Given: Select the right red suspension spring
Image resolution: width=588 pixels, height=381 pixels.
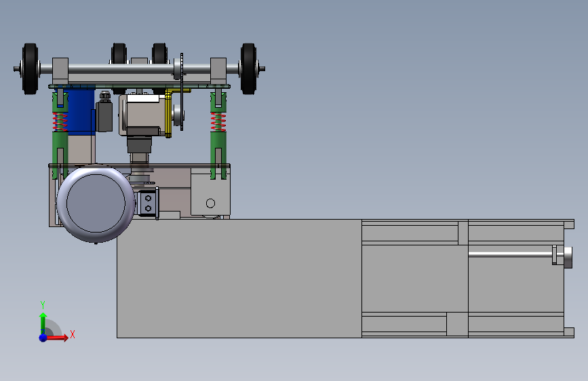Looking at the screenshot, I should 218,122.
